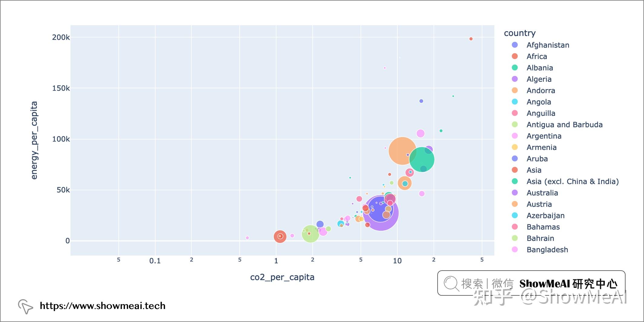
Task: Click the energy_per_capita axis title
Action: [x=34, y=140]
